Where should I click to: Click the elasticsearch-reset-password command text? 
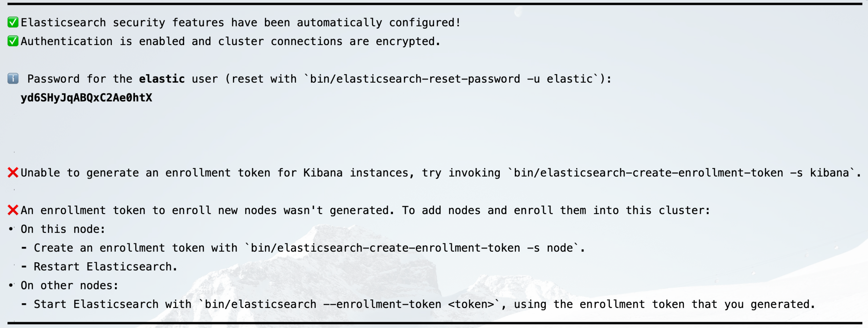tap(451, 79)
